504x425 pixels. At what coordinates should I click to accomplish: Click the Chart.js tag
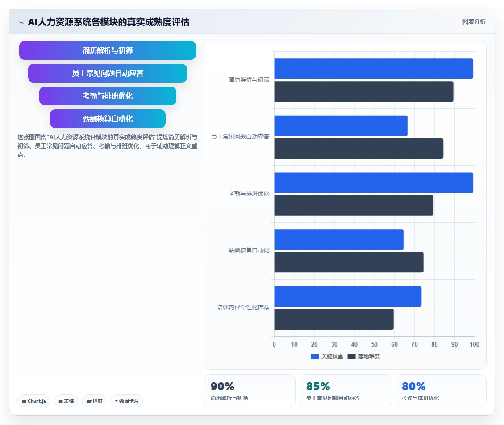click(34, 401)
